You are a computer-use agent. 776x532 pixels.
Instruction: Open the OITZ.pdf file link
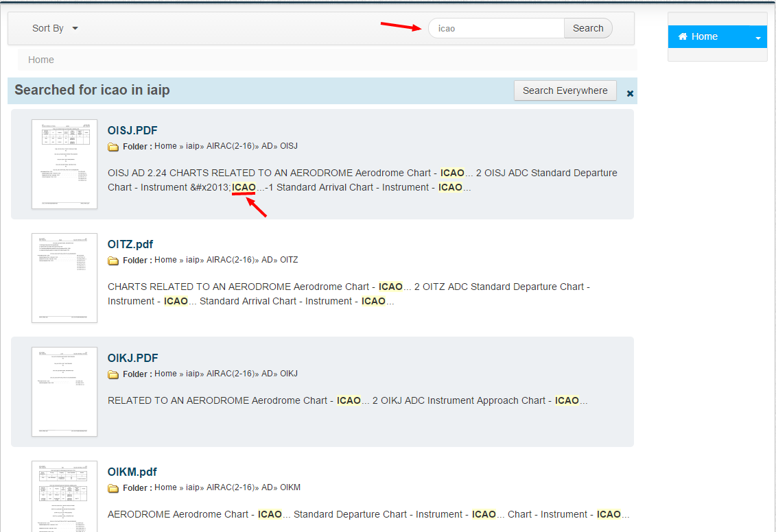[x=130, y=244]
